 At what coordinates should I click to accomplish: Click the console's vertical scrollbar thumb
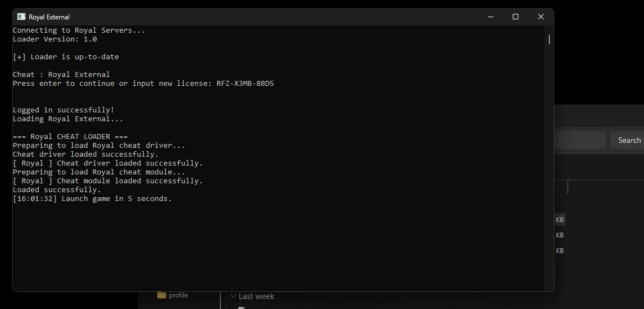pyautogui.click(x=549, y=39)
